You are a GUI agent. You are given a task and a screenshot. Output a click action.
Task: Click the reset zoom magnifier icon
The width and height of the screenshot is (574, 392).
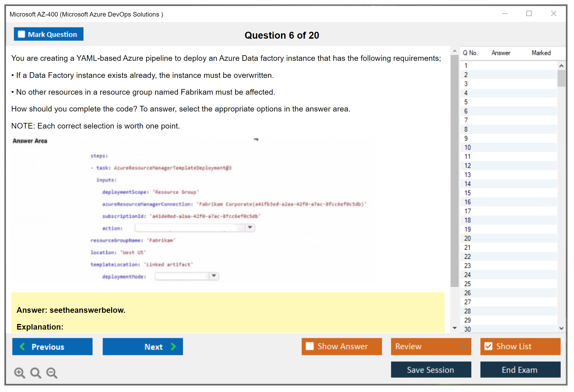tap(36, 373)
